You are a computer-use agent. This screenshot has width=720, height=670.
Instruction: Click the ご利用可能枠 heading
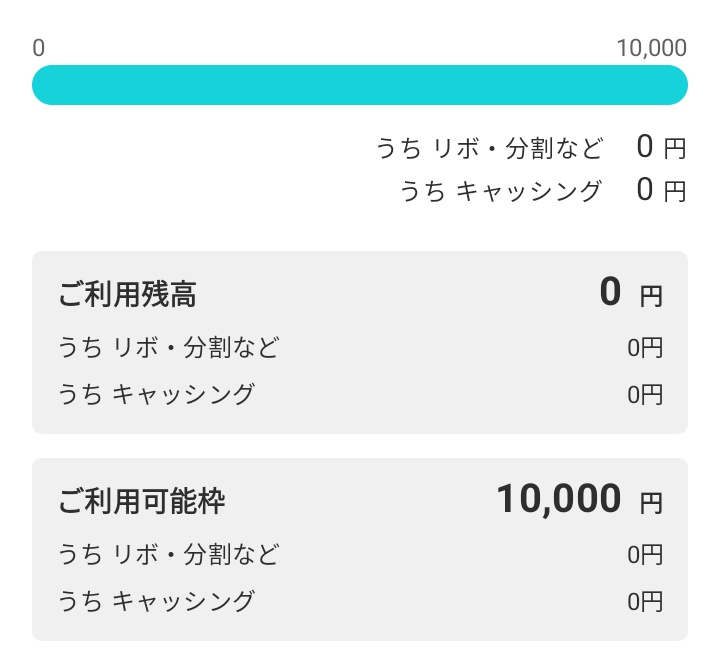pos(142,501)
